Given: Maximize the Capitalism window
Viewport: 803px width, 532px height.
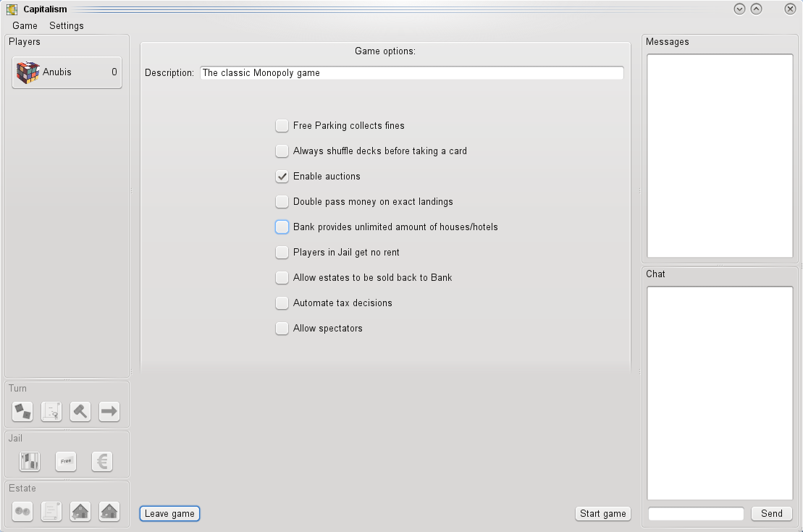Looking at the screenshot, I should click(x=757, y=9).
